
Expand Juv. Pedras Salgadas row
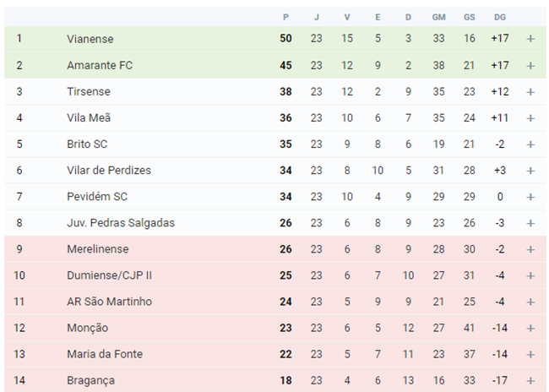pyautogui.click(x=530, y=223)
